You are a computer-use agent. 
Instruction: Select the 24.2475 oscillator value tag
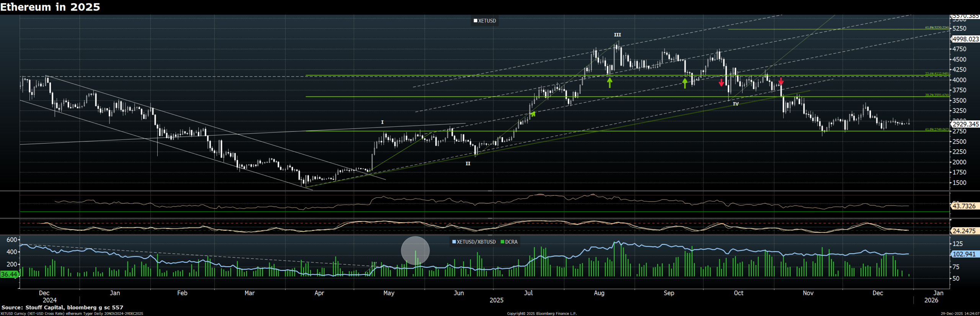coord(964,231)
